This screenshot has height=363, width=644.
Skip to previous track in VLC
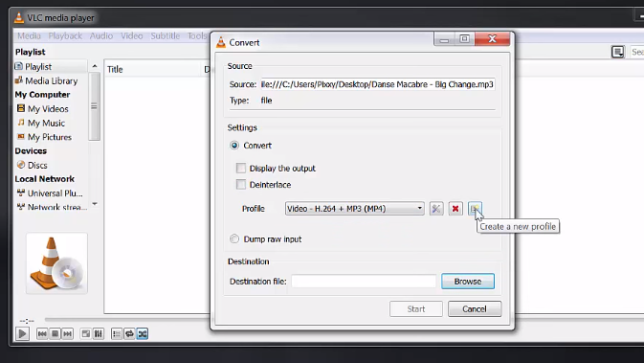(42, 334)
